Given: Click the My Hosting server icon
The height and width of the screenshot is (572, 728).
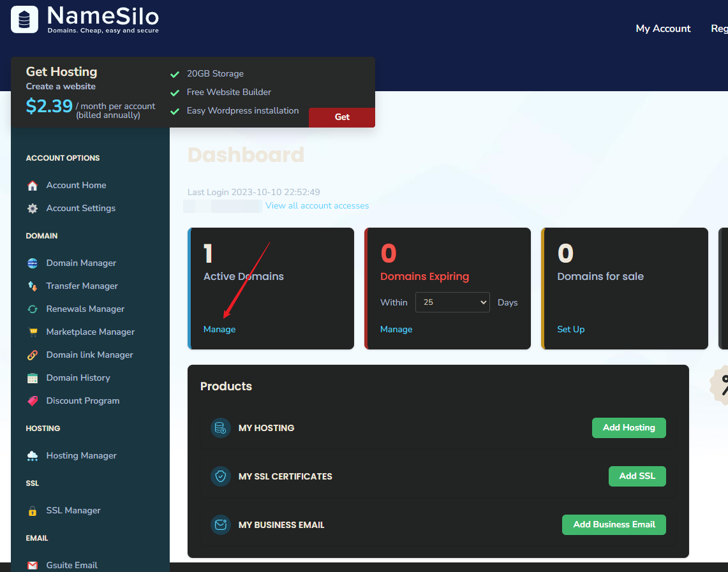Looking at the screenshot, I should pos(221,428).
